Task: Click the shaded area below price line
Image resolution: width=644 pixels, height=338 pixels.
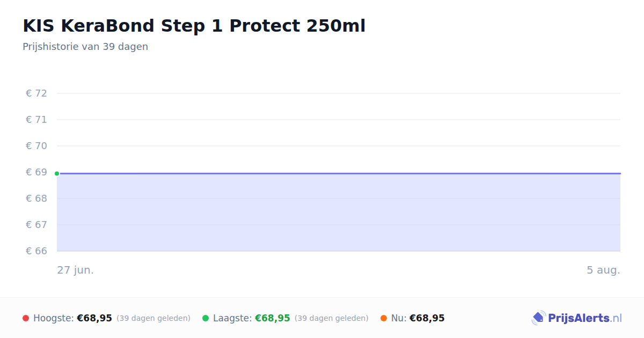Action: (x=339, y=212)
